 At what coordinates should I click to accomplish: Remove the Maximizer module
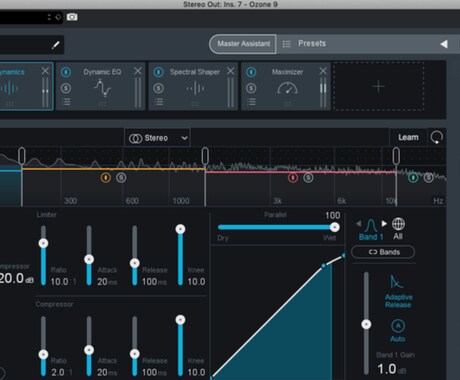(323, 71)
